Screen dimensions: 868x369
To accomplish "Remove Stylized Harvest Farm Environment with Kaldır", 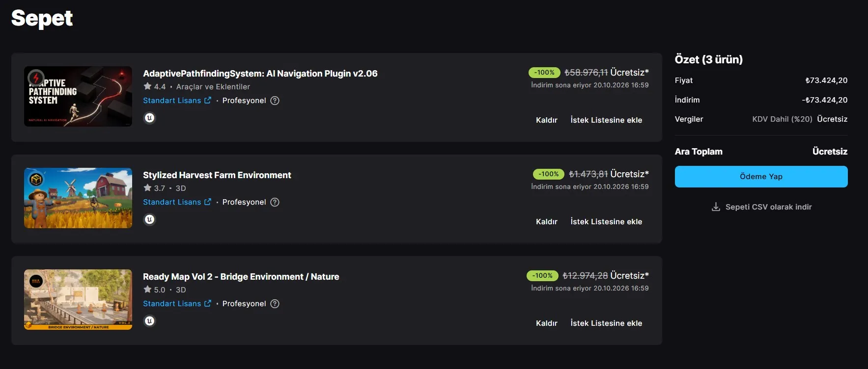I will tap(547, 222).
